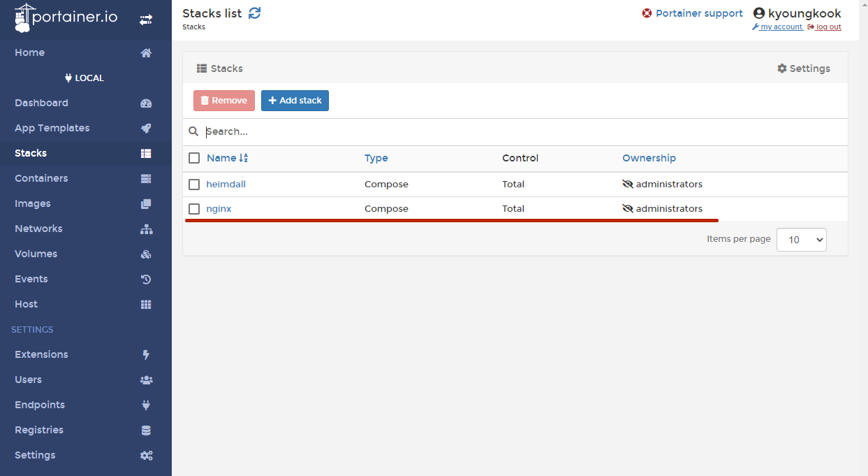Click the hidden-eye icon in nginx row
The height and width of the screenshot is (476, 868).
tap(627, 209)
